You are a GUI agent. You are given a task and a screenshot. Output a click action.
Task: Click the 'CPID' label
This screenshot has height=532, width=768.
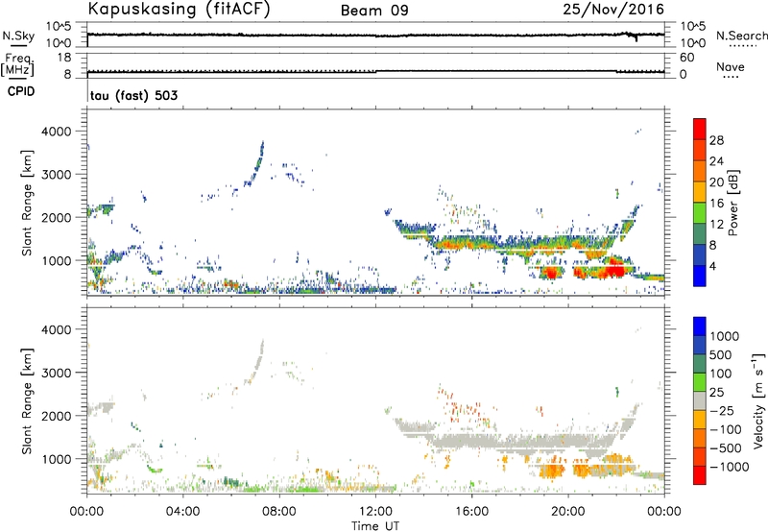[21, 91]
